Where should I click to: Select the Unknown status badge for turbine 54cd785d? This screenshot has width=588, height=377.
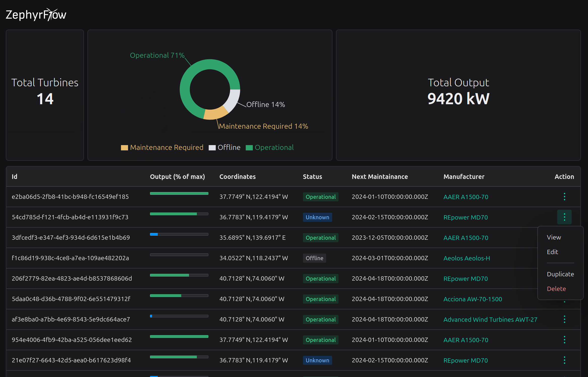click(x=317, y=217)
